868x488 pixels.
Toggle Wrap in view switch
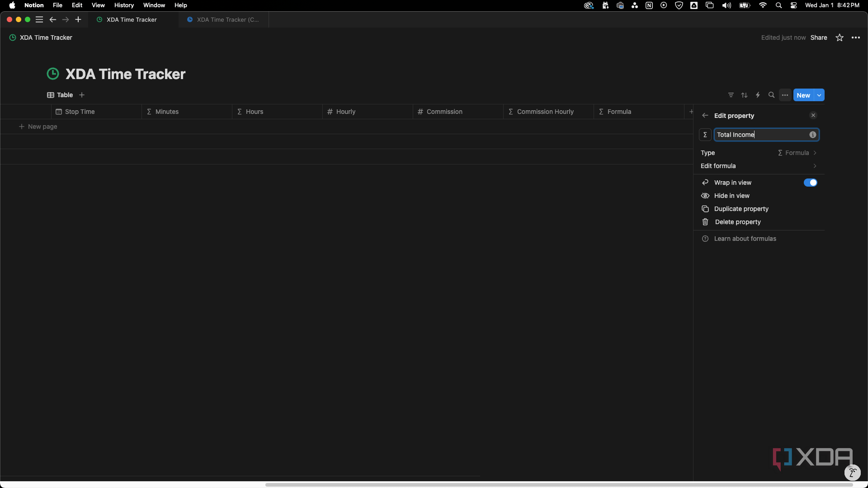coord(810,183)
